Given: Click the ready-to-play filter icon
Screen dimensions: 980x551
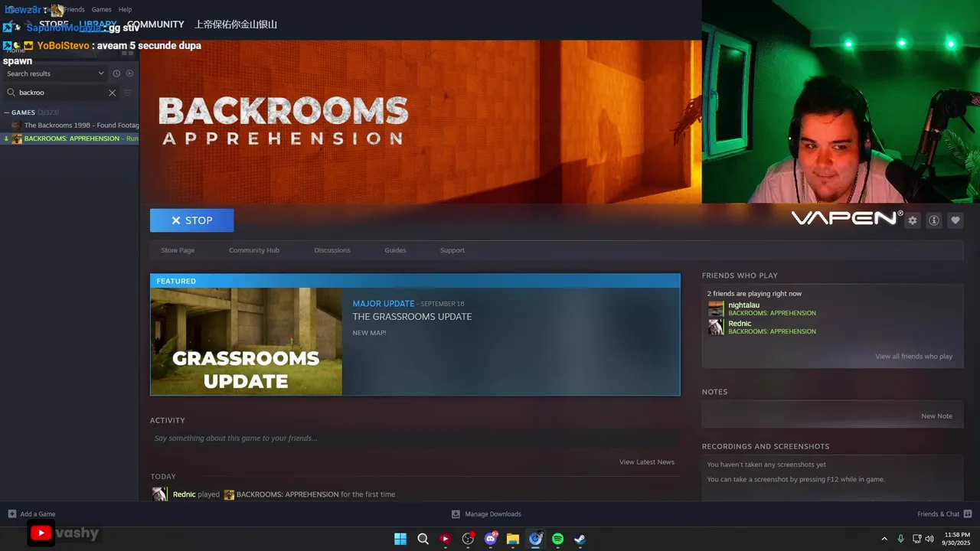Looking at the screenshot, I should point(129,73).
